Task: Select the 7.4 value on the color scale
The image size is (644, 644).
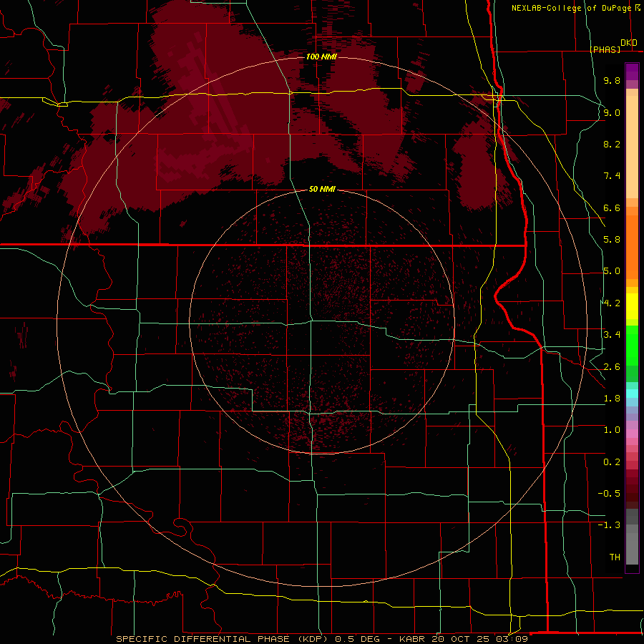Action: pyautogui.click(x=612, y=176)
